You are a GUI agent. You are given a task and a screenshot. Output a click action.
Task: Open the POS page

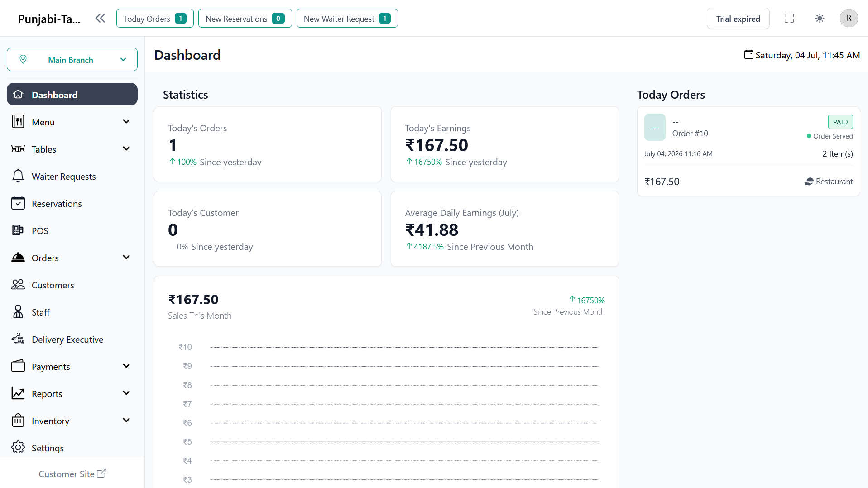(x=72, y=230)
